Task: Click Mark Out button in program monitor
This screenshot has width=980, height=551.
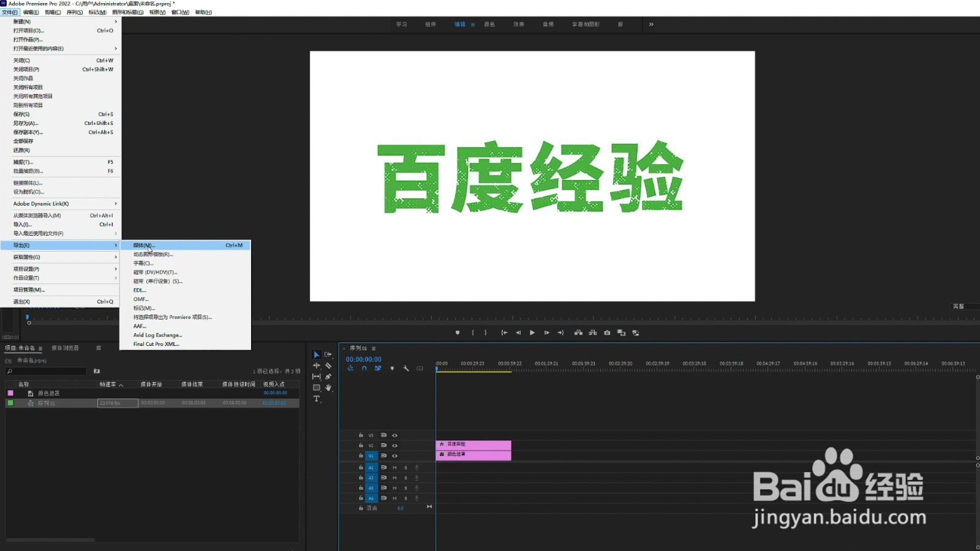Action: point(486,332)
